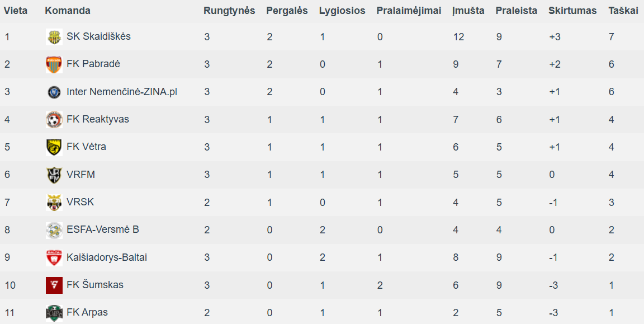Click the Rungtynės column header

click(229, 11)
